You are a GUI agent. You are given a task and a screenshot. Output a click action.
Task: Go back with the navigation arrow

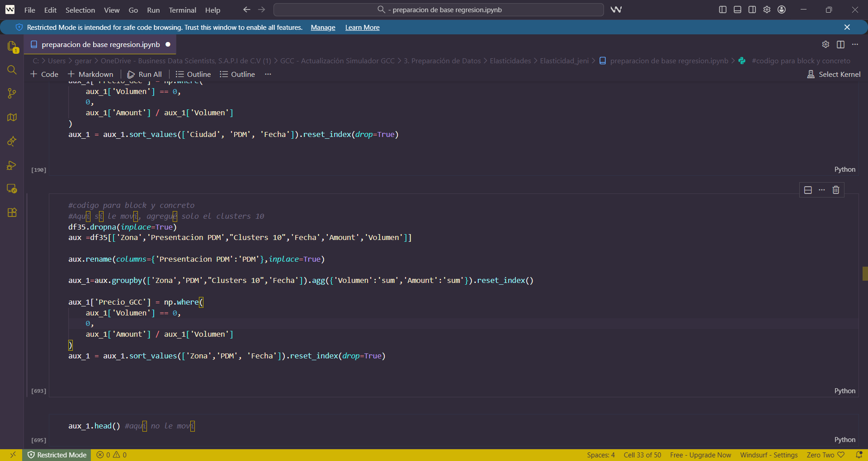[x=247, y=9]
